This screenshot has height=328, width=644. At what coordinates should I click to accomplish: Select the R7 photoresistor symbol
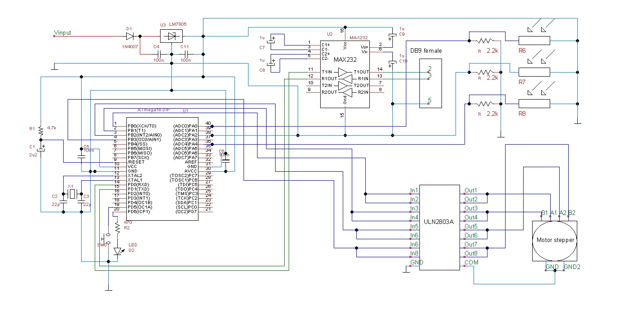coord(534,72)
